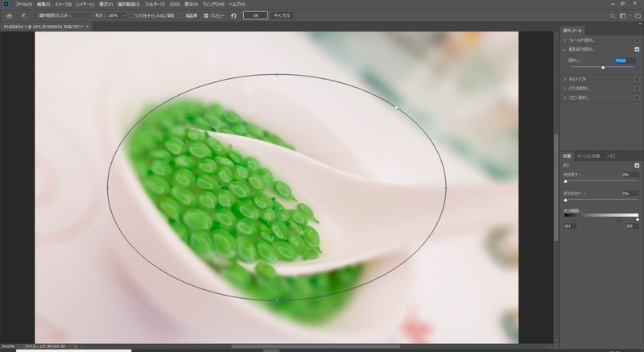Open the イメージ menu
Viewport: 644px width, 352px height.
(x=63, y=4)
